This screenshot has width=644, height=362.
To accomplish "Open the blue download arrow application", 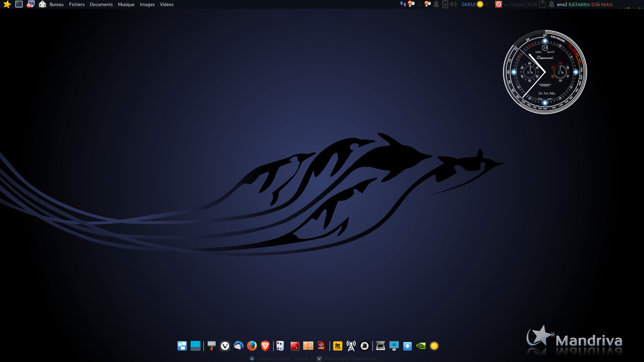I will pos(407,346).
